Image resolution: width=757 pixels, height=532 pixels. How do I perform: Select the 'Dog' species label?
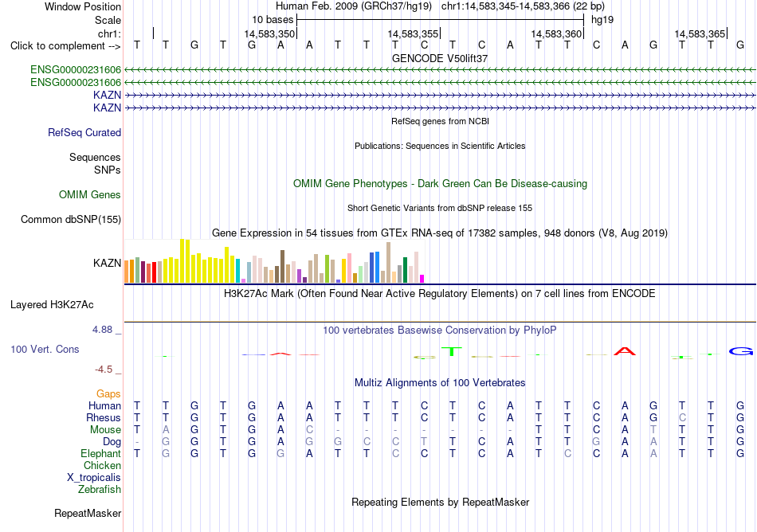[112, 442]
